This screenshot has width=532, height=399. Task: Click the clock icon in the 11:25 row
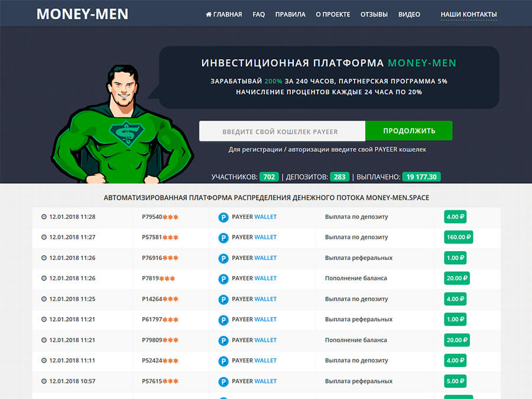44,299
